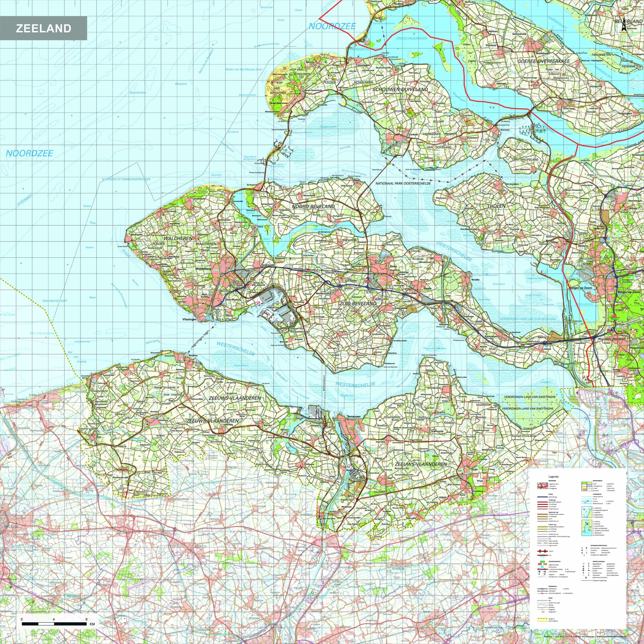Click the bebouwing sample image in the legend
Image resolution: width=644 pixels, height=644 pixels.
click(543, 486)
